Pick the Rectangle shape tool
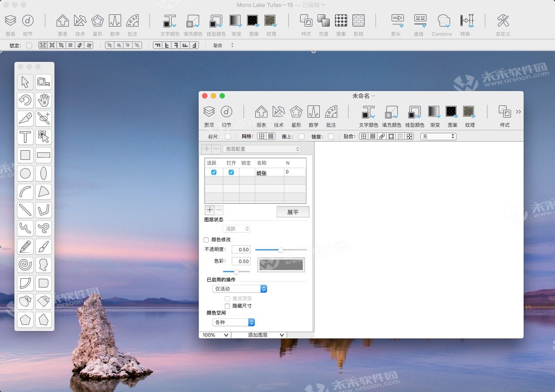Viewport: 555px width, 392px height. pos(25,155)
